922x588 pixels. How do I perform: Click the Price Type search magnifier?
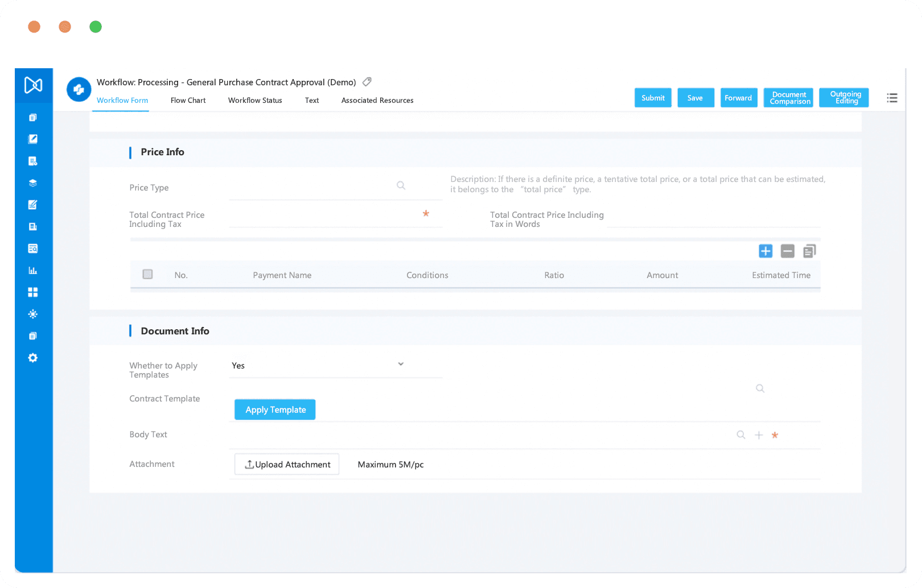point(401,185)
